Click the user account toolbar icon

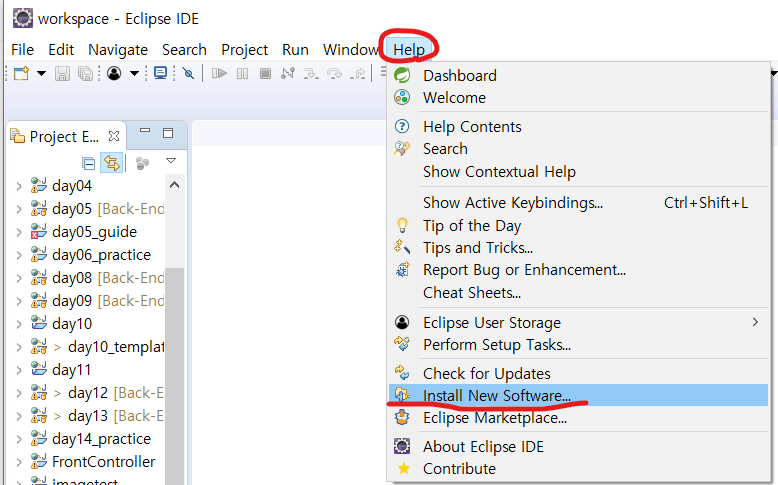pos(114,74)
